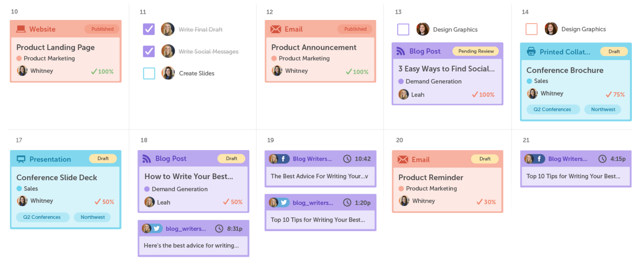Check off the Create Slides task
The image size is (644, 262).
pyautogui.click(x=149, y=73)
